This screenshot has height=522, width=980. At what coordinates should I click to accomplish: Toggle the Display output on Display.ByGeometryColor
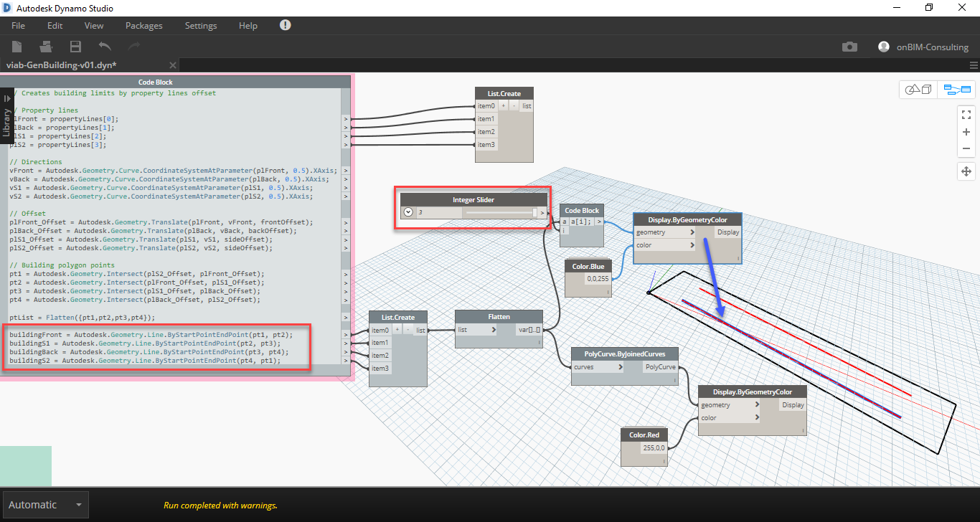pos(727,232)
